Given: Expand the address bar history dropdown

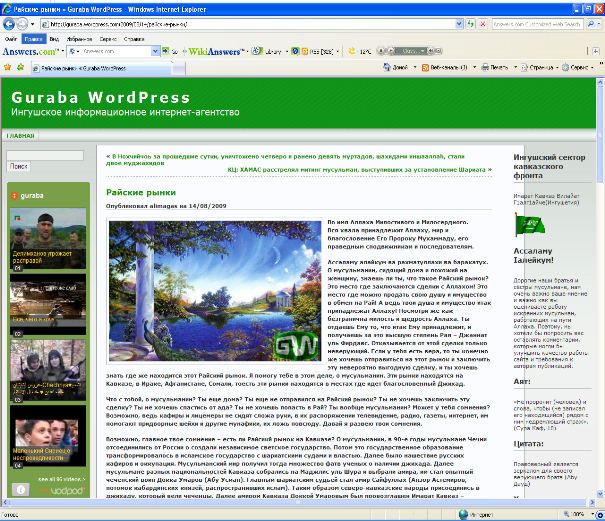Looking at the screenshot, I should [x=459, y=24].
